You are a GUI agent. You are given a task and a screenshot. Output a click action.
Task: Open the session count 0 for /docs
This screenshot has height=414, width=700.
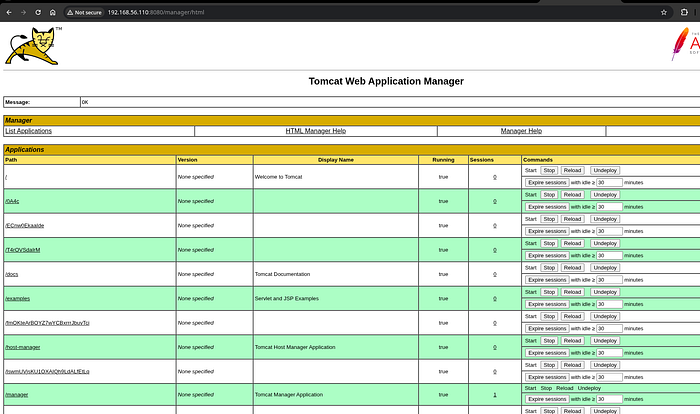coord(495,274)
